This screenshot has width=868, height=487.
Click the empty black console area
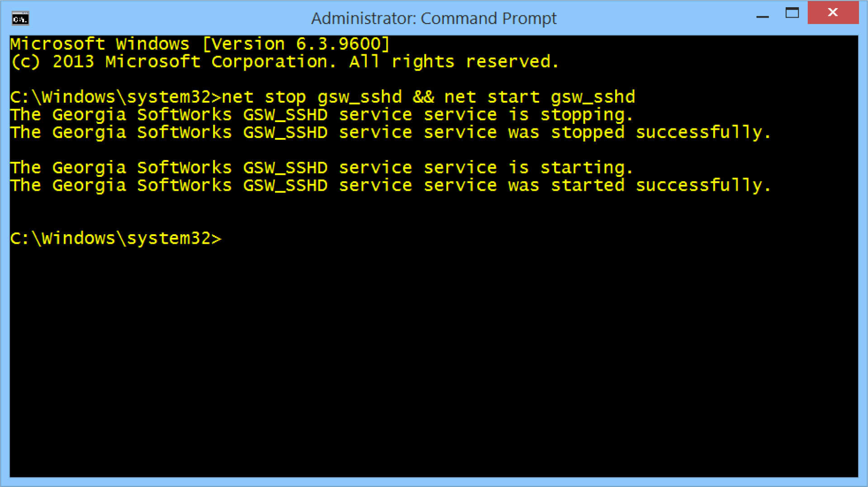pos(434,362)
